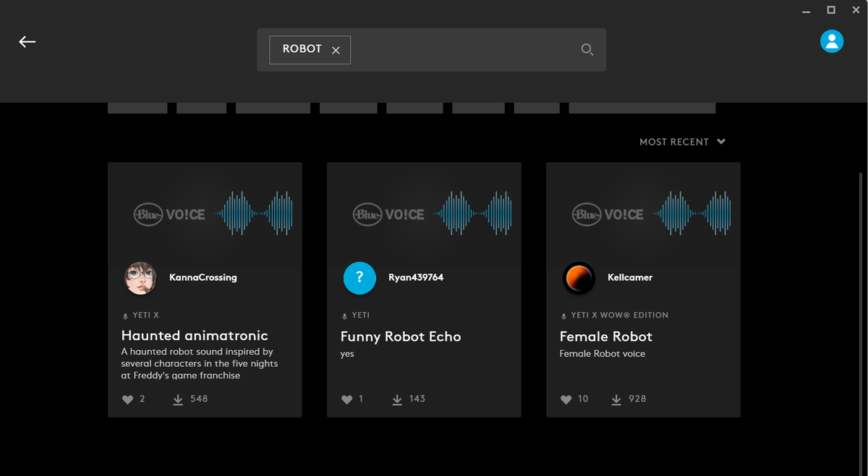The width and height of the screenshot is (868, 476).
Task: Click the search magnifier icon
Action: pos(587,49)
